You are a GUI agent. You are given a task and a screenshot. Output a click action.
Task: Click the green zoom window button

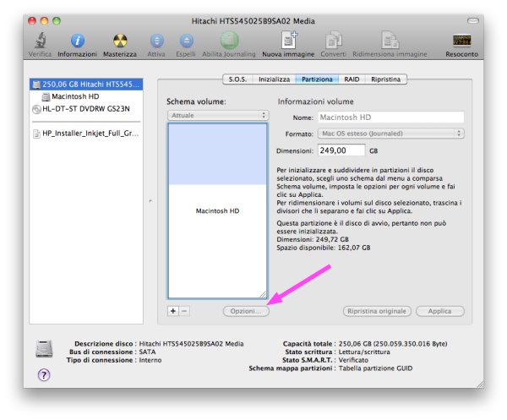click(x=57, y=21)
